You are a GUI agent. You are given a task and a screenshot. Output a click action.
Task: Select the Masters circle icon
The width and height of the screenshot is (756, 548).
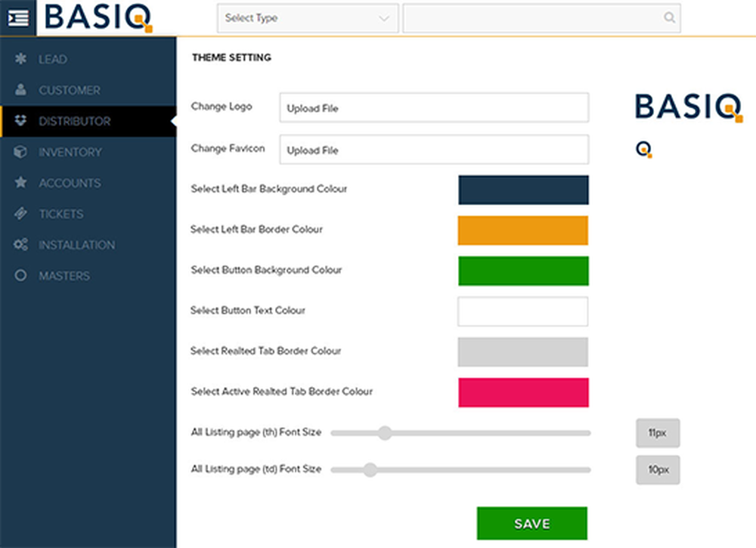pos(21,276)
